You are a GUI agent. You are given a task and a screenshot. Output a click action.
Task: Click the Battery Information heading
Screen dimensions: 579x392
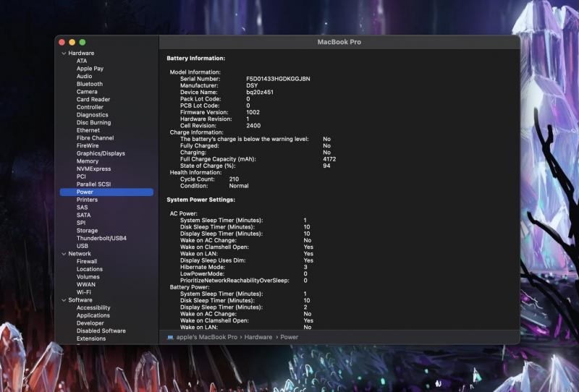(x=195, y=59)
